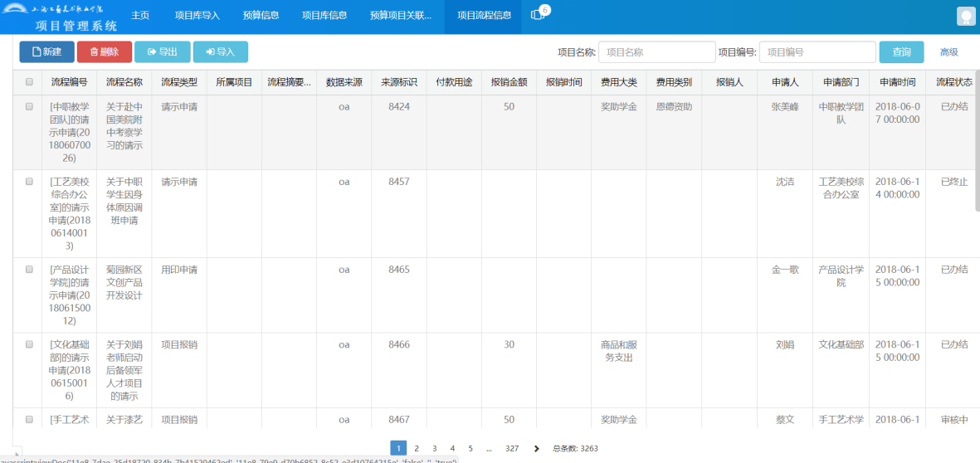Click the 导入 import button
This screenshot has width=980, height=463.
pyautogui.click(x=221, y=52)
